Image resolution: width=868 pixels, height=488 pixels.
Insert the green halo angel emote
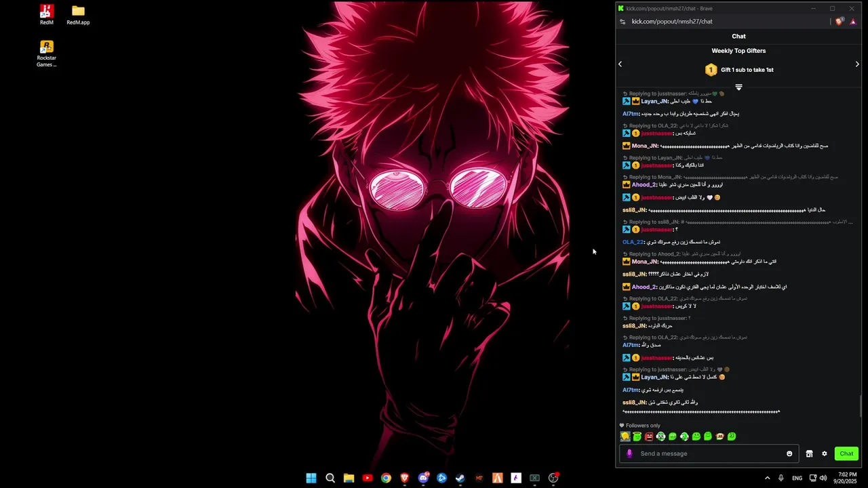click(637, 436)
